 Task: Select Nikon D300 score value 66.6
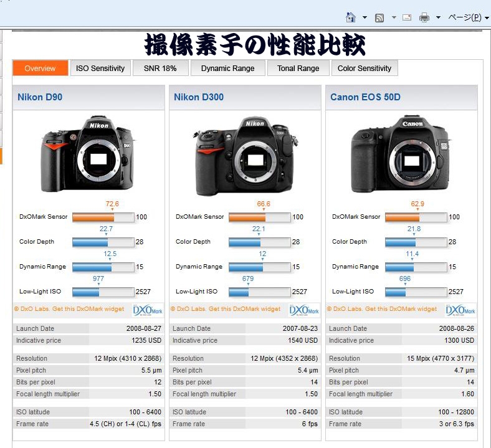pyautogui.click(x=264, y=204)
